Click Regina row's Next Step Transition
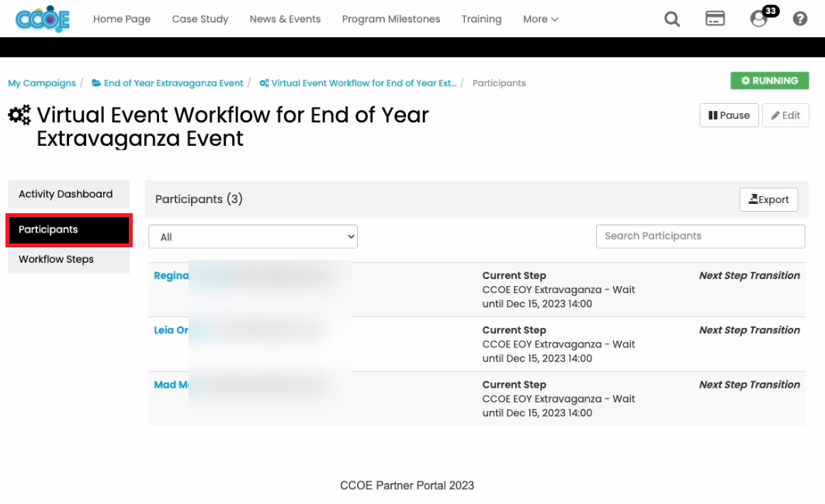825x504 pixels. pyautogui.click(x=749, y=275)
